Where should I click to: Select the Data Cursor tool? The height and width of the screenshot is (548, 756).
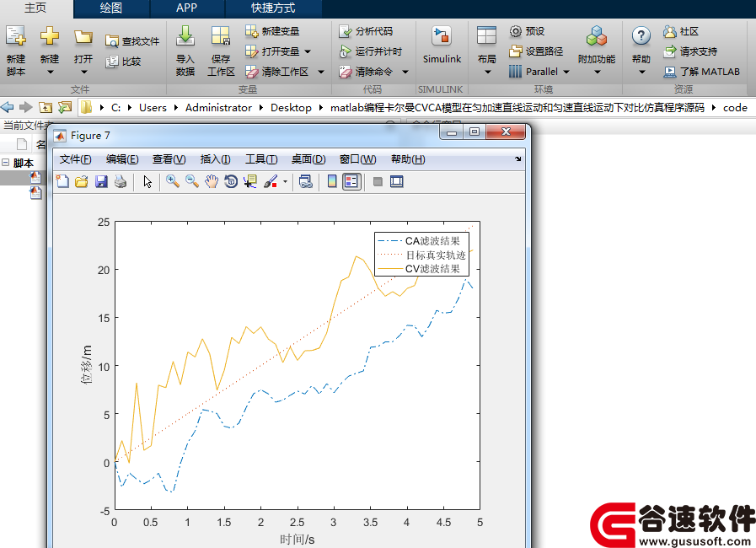(250, 181)
